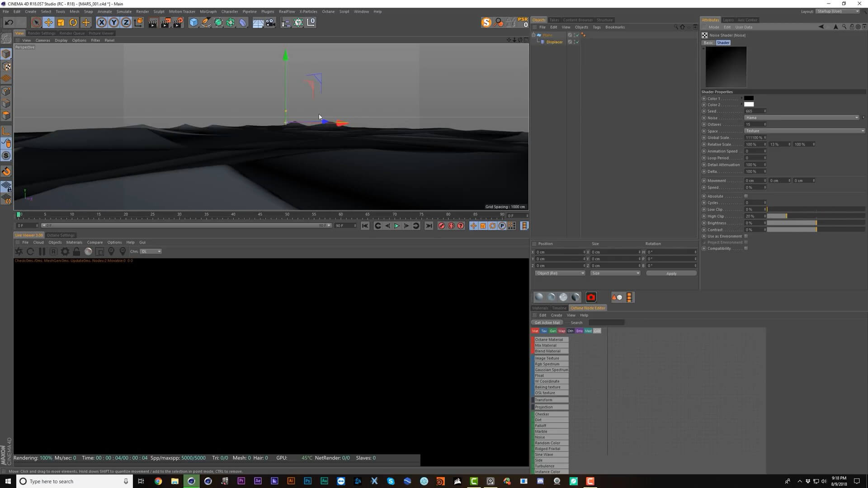Click Get Active Mat button
The width and height of the screenshot is (868, 488).
click(547, 323)
